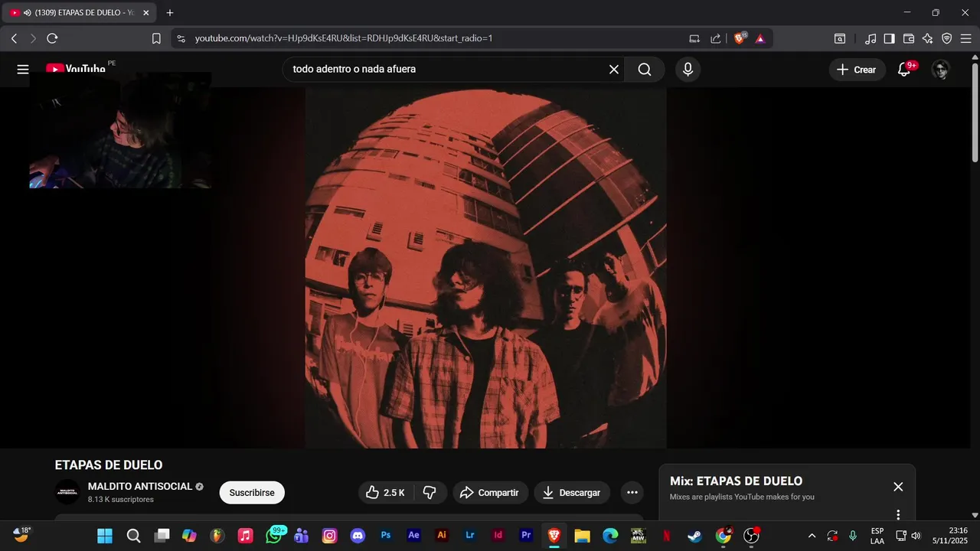Click the video player album art
Screen dimensions: 980x551
pyautogui.click(x=485, y=268)
